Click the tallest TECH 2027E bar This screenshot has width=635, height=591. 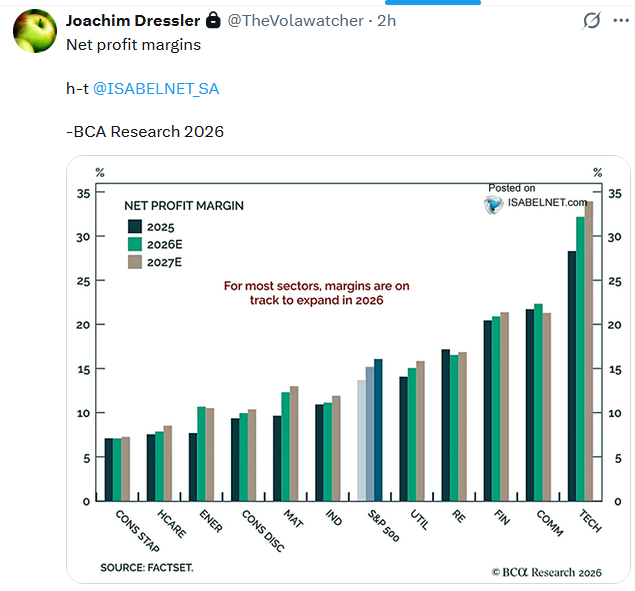tap(589, 351)
